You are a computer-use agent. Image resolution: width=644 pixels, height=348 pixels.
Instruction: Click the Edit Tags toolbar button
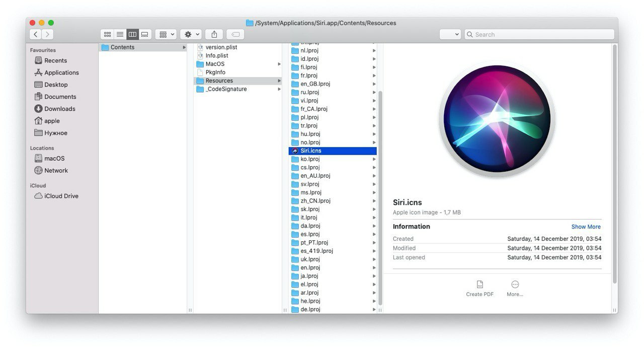click(x=235, y=34)
